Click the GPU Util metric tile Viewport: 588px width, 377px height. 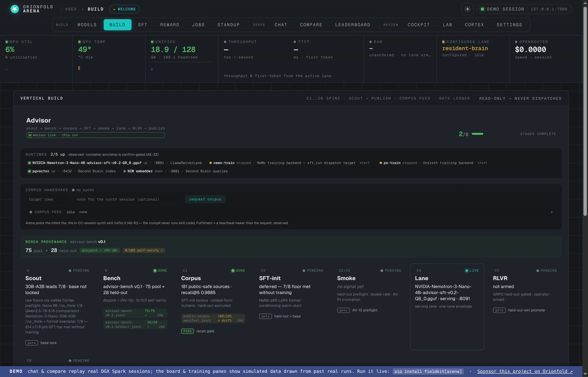(x=36, y=59)
